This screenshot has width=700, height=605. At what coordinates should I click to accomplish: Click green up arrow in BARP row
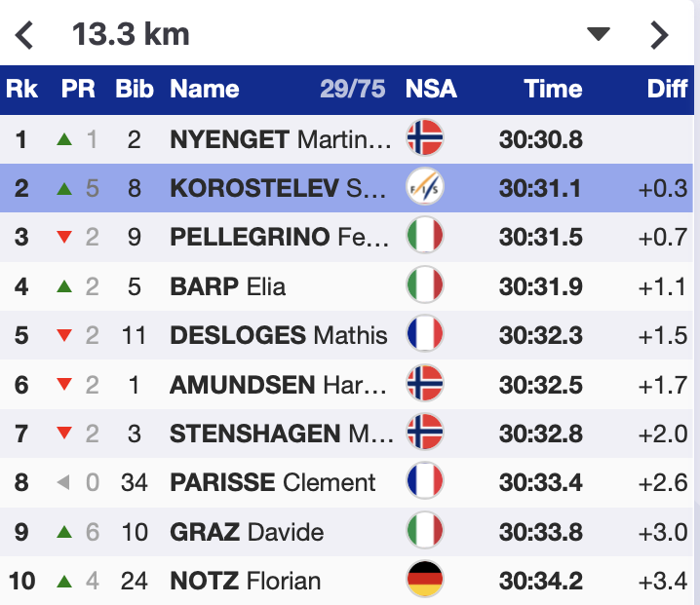point(64,286)
